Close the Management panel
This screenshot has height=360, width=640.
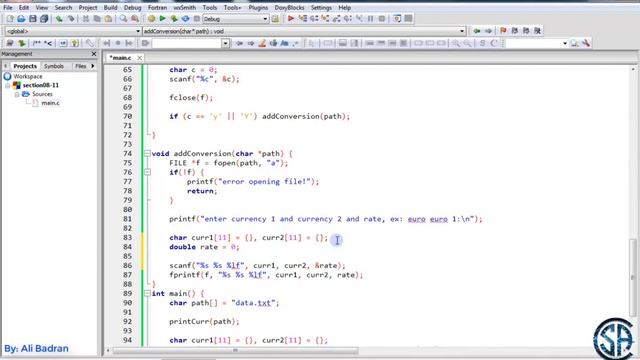(94, 54)
